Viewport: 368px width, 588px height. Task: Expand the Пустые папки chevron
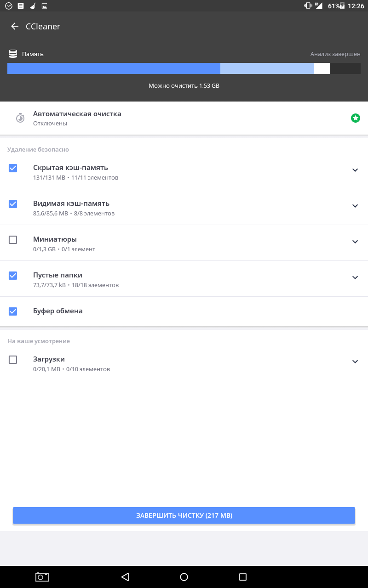click(x=355, y=277)
